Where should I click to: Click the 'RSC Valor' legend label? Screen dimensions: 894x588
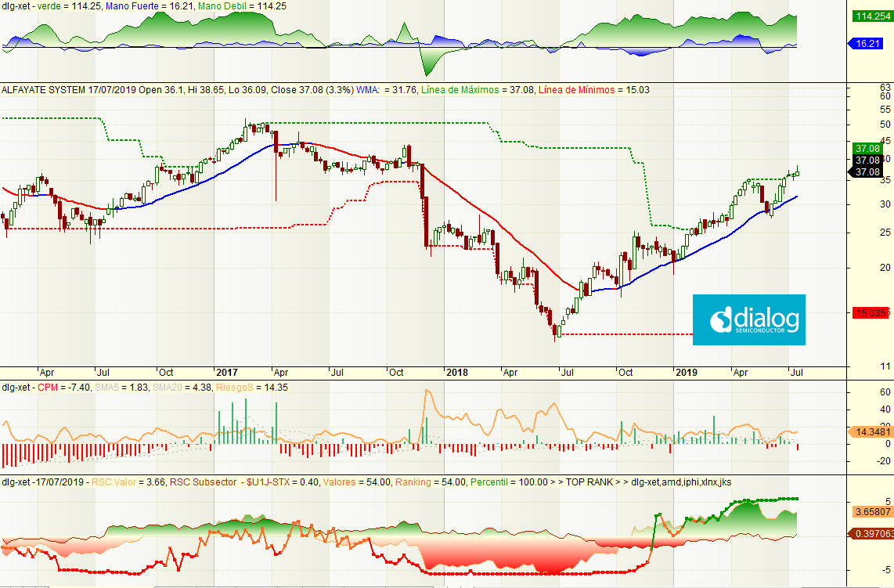point(114,482)
